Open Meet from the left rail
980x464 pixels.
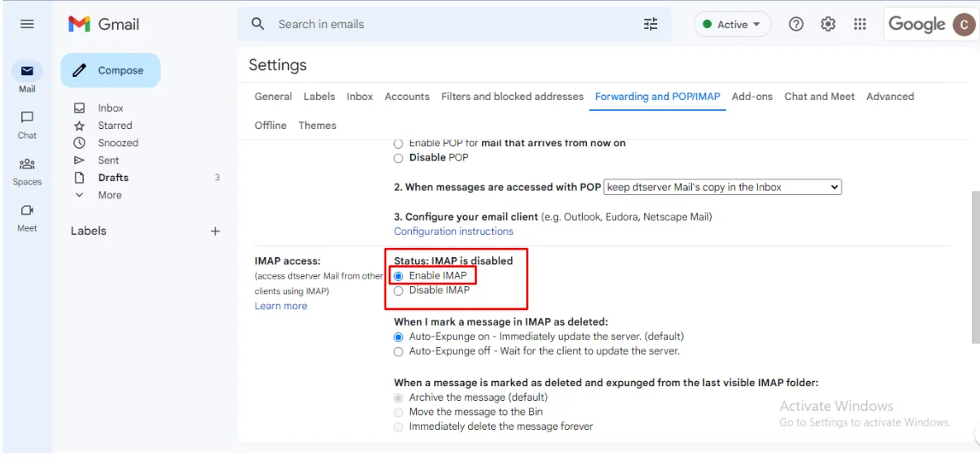pyautogui.click(x=27, y=210)
